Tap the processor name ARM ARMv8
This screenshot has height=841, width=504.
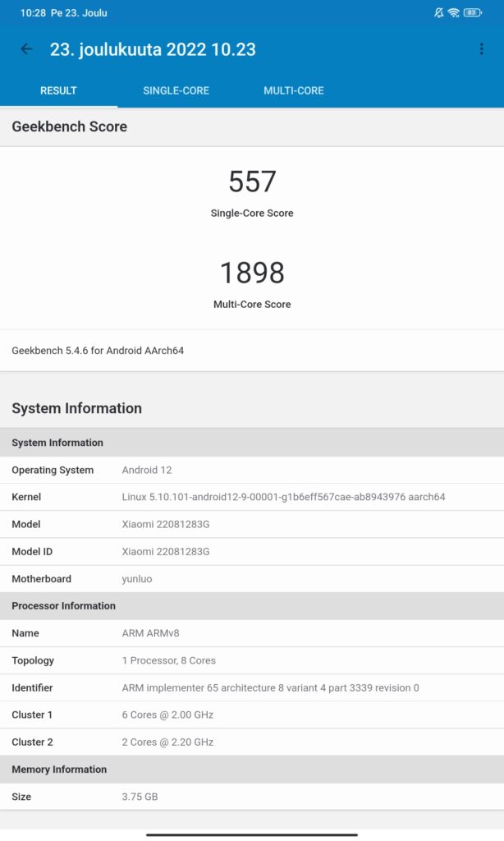151,633
